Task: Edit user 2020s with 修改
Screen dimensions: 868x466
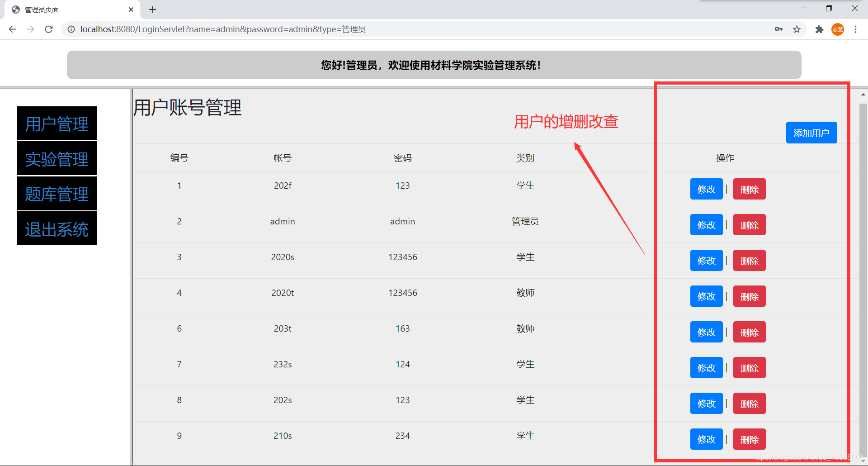Action: (706, 261)
